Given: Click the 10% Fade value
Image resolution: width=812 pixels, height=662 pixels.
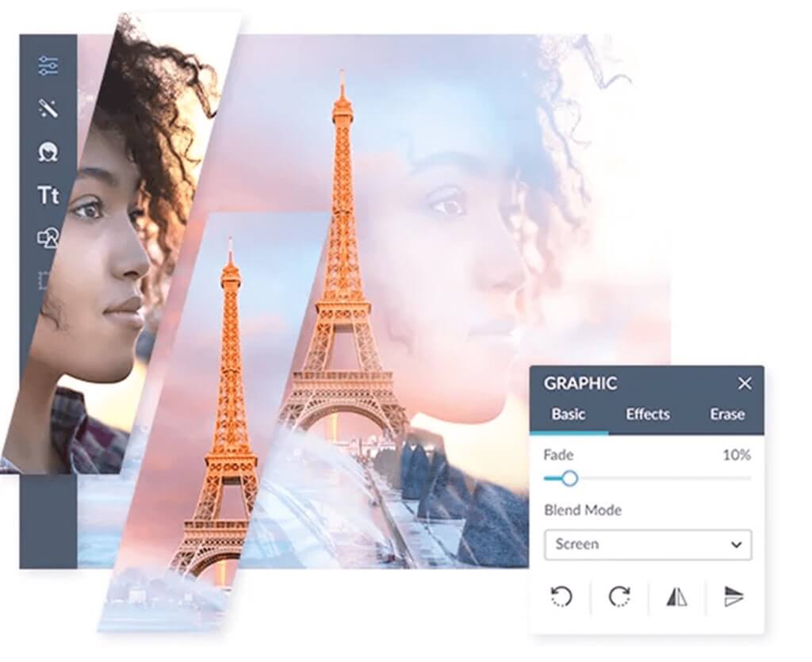Looking at the screenshot, I should [737, 456].
